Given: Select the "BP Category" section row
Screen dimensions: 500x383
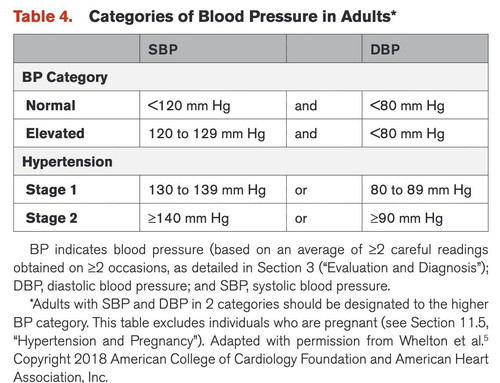Looking at the screenshot, I should [251, 77].
